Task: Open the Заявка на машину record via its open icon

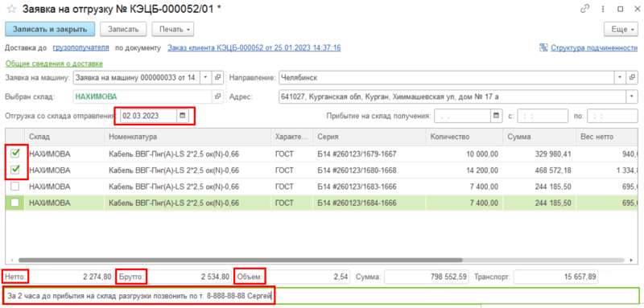Action: click(x=218, y=77)
